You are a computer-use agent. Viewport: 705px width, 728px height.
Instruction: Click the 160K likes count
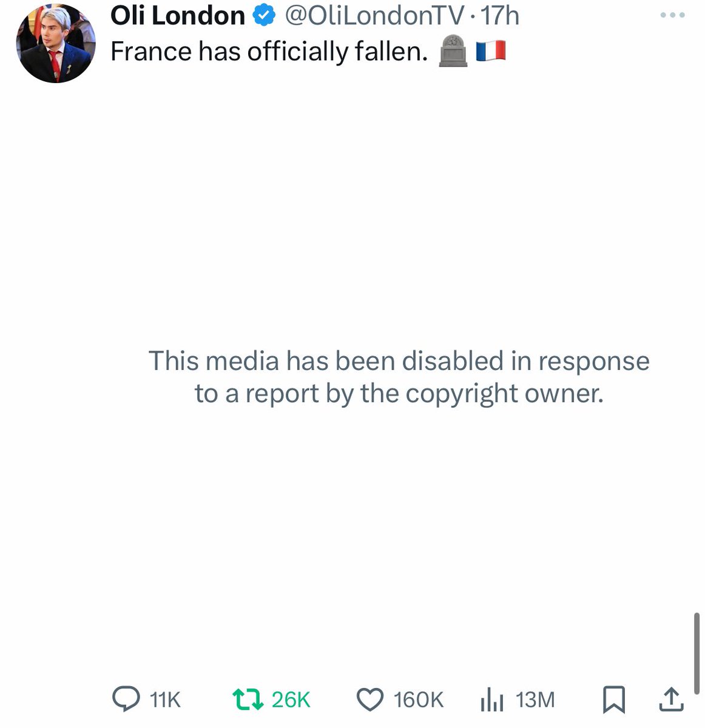point(419,700)
